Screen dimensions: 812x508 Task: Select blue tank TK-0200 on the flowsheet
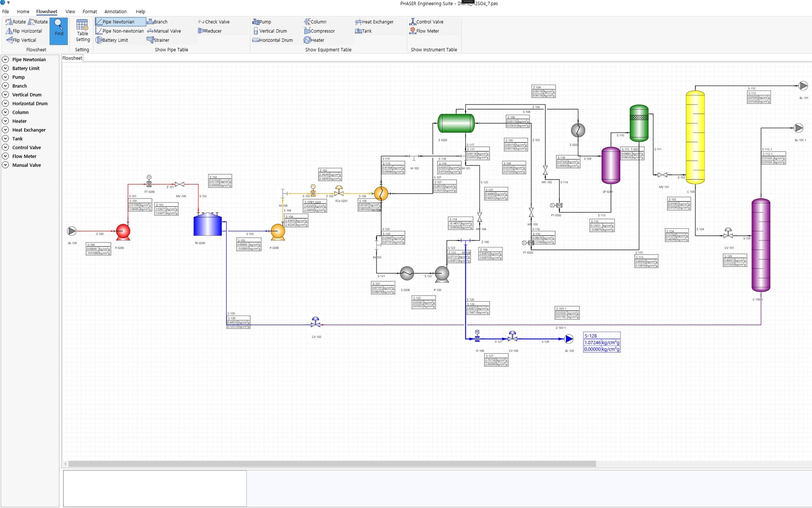tap(207, 224)
